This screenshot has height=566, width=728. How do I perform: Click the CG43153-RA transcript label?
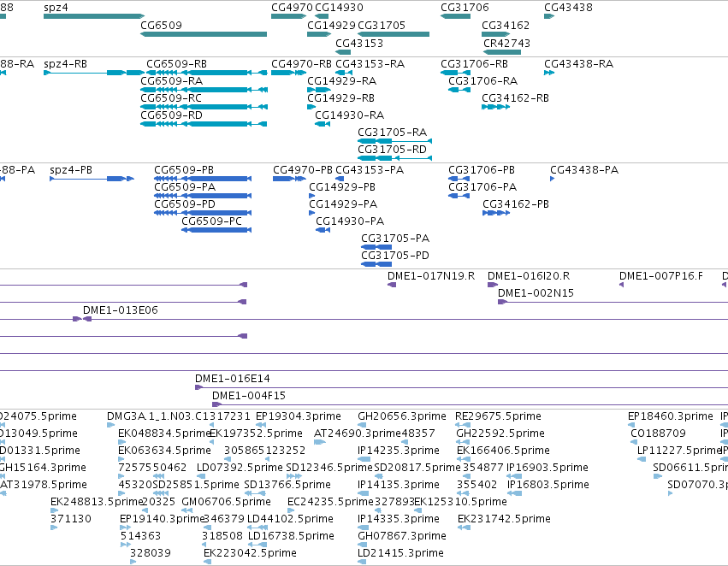pyautogui.click(x=370, y=63)
